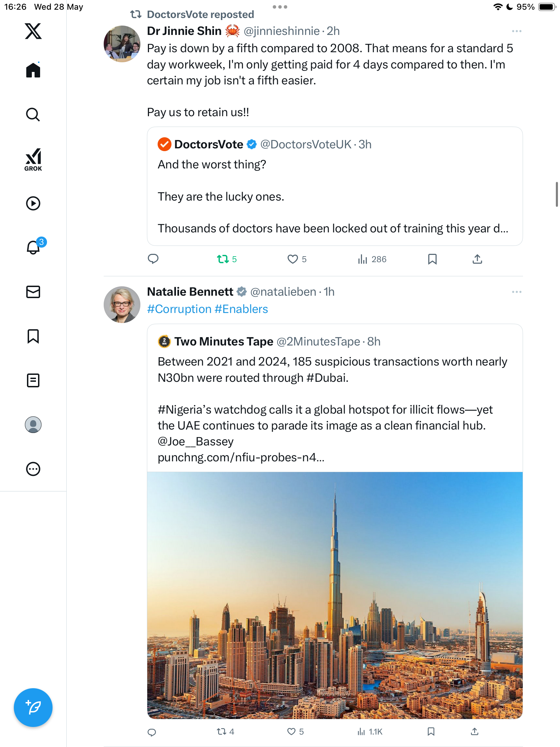This screenshot has width=560, height=747.
Task: Click the timeline scrollbar handle
Action: click(557, 194)
